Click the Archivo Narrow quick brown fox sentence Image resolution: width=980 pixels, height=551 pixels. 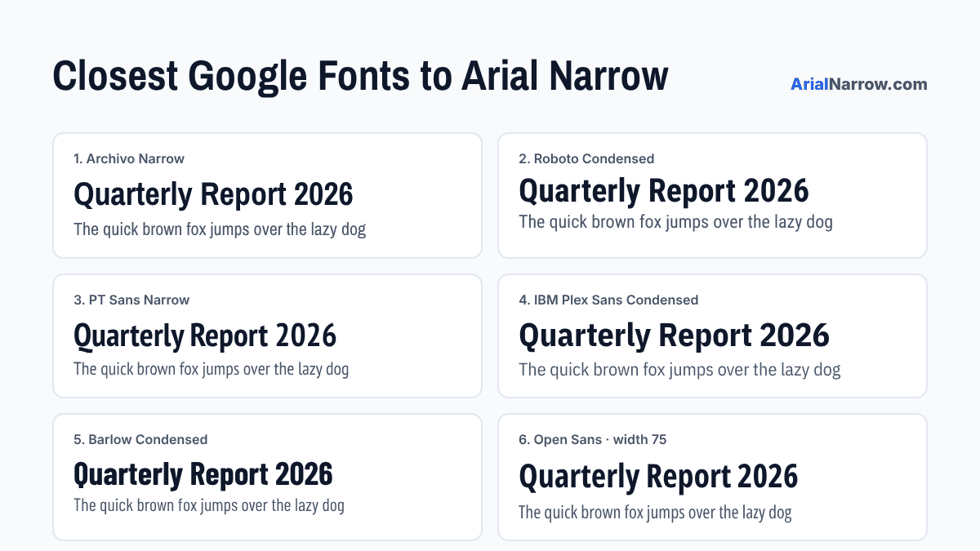click(220, 229)
